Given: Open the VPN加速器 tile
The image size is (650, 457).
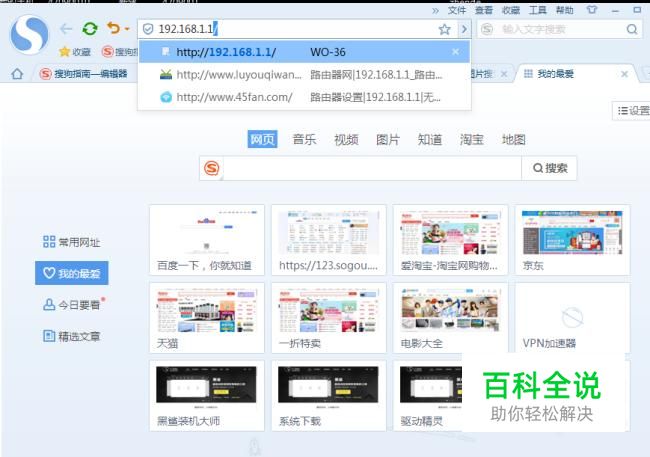Looking at the screenshot, I should (x=572, y=318).
